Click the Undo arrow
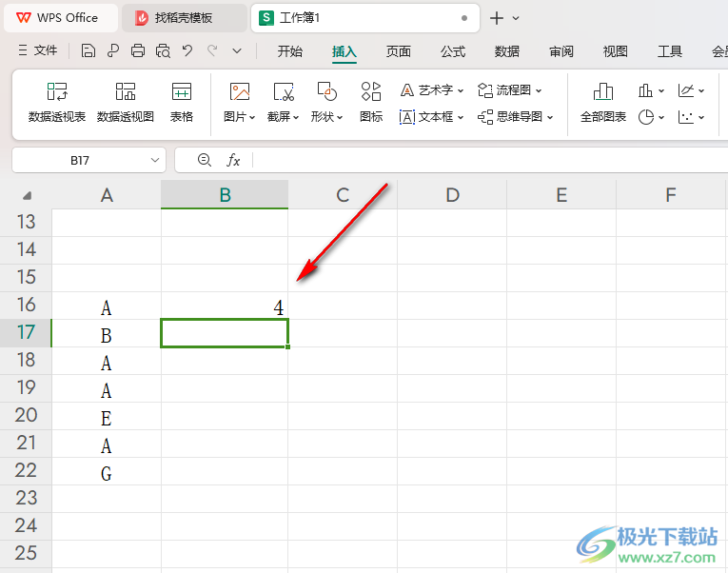The image size is (728, 573). point(187,50)
